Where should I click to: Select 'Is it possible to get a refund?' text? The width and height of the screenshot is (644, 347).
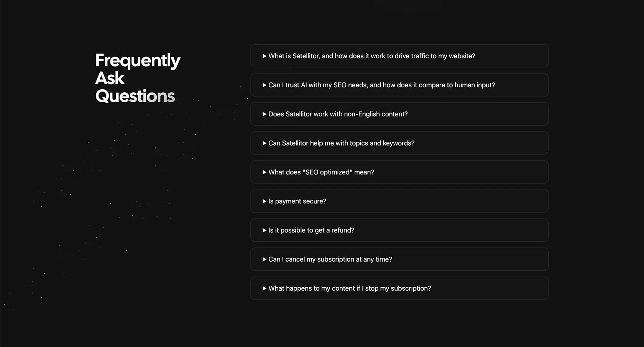[311, 230]
